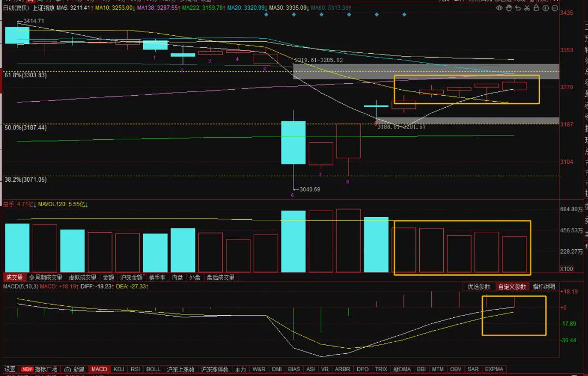Image resolution: width=588 pixels, height=376 pixels.
Task: Select the ARBR indicator tab
Action: click(342, 369)
